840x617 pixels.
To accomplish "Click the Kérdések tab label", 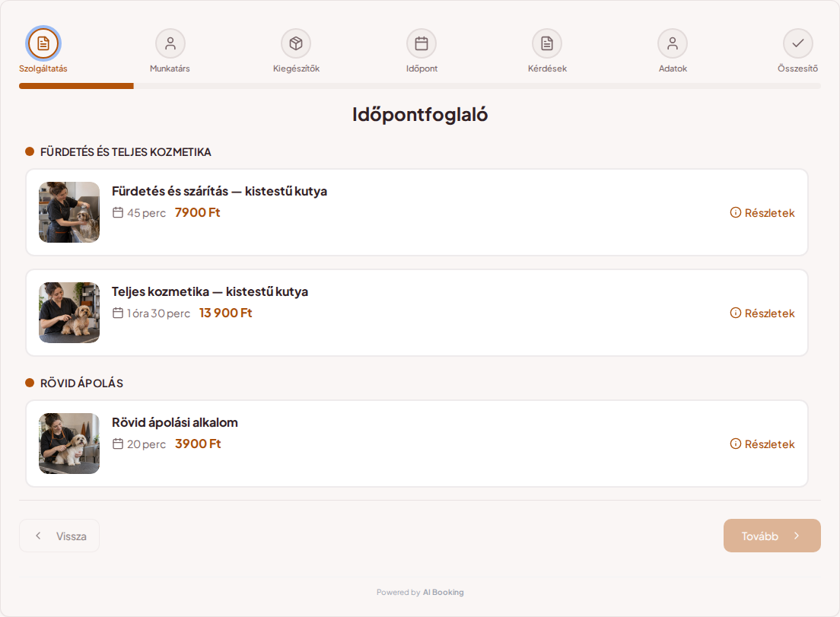I will [x=547, y=68].
